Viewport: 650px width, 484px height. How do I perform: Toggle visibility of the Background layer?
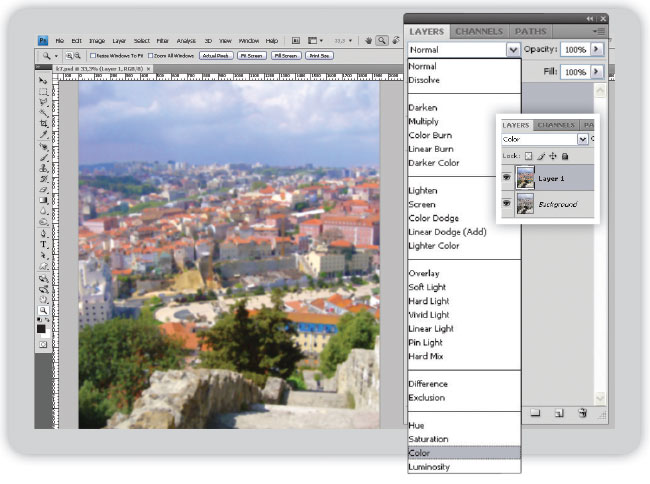507,203
